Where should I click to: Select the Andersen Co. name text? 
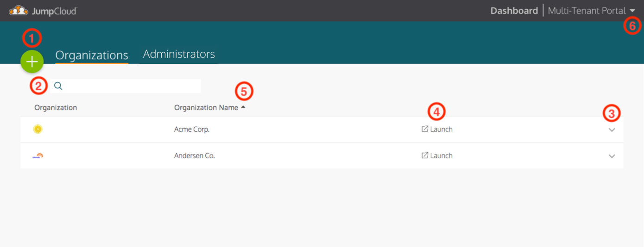click(195, 155)
